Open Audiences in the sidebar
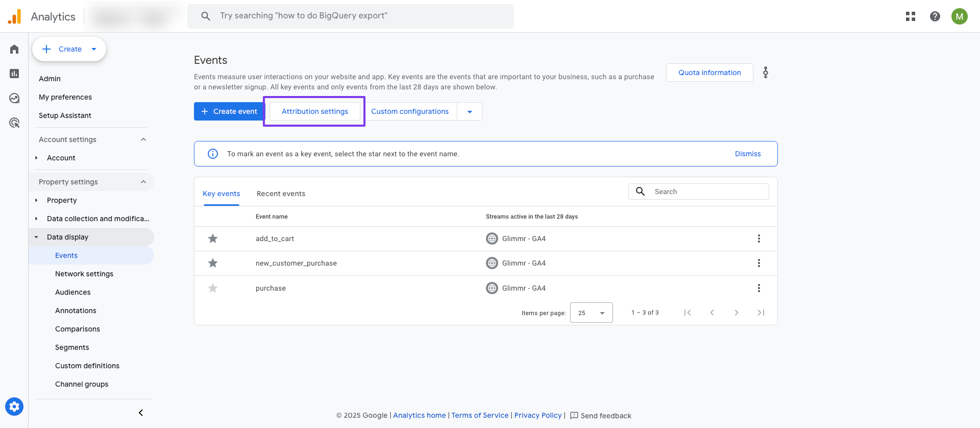 click(x=73, y=292)
